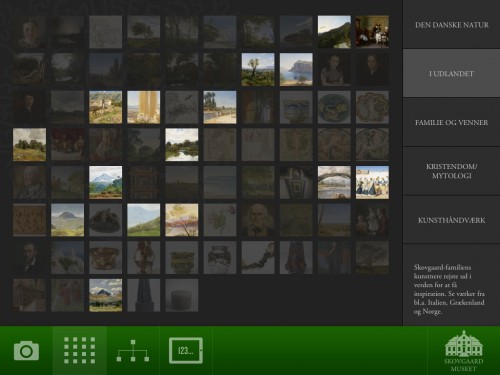Open the pink lake sketch with tree thumbnail
This screenshot has height=375, width=500.
[182, 220]
